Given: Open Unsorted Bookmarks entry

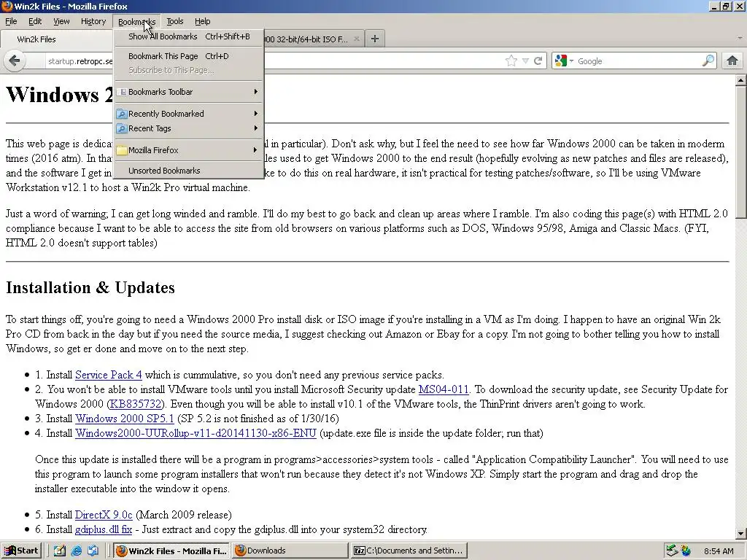Looking at the screenshot, I should coord(189,171).
